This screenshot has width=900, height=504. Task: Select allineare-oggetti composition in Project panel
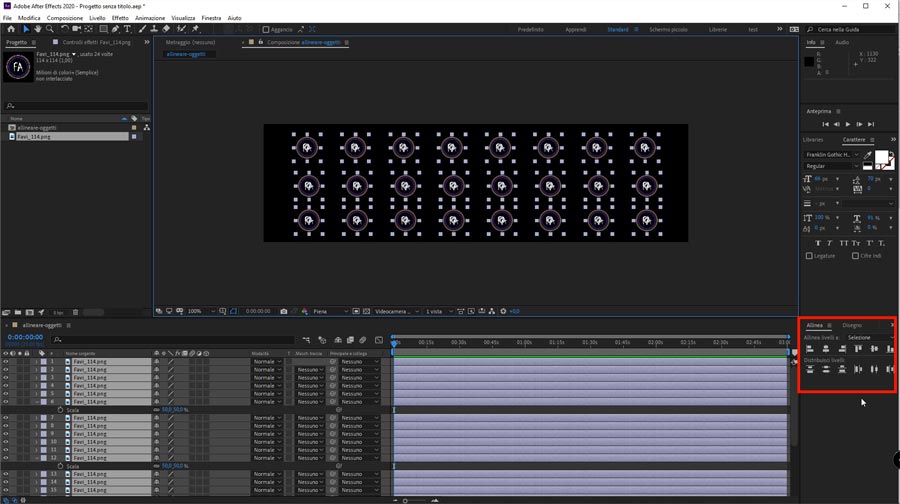(x=37, y=128)
